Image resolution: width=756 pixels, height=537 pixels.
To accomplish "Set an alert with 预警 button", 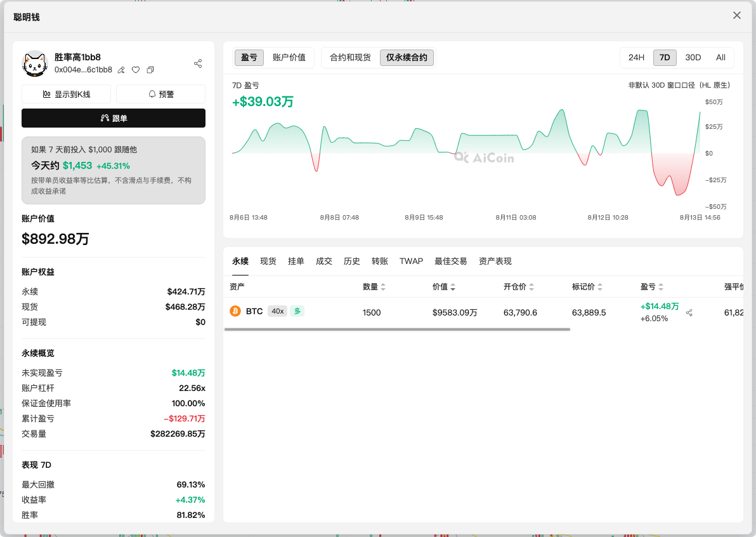I will 161,94.
